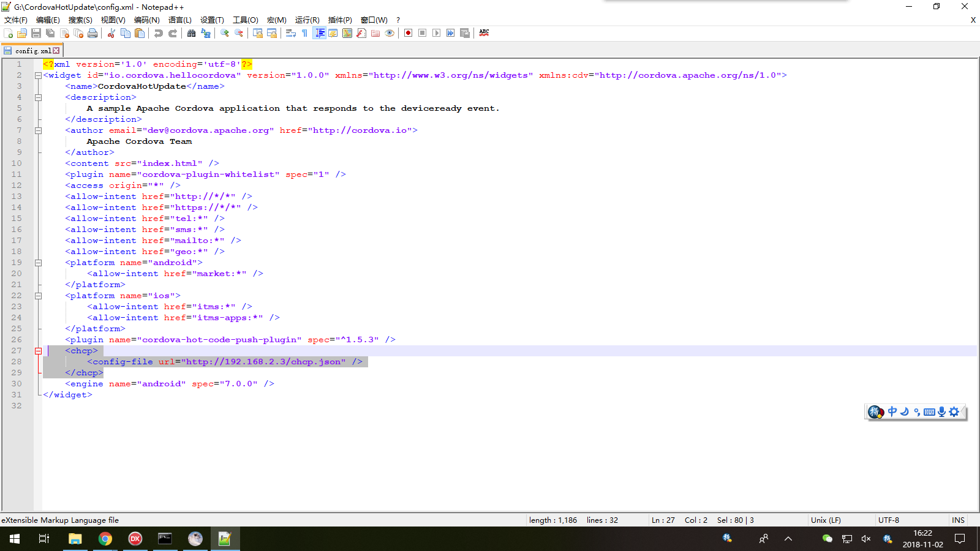
Task: Toggle synchronize vertical scrolling
Action: coord(258,33)
